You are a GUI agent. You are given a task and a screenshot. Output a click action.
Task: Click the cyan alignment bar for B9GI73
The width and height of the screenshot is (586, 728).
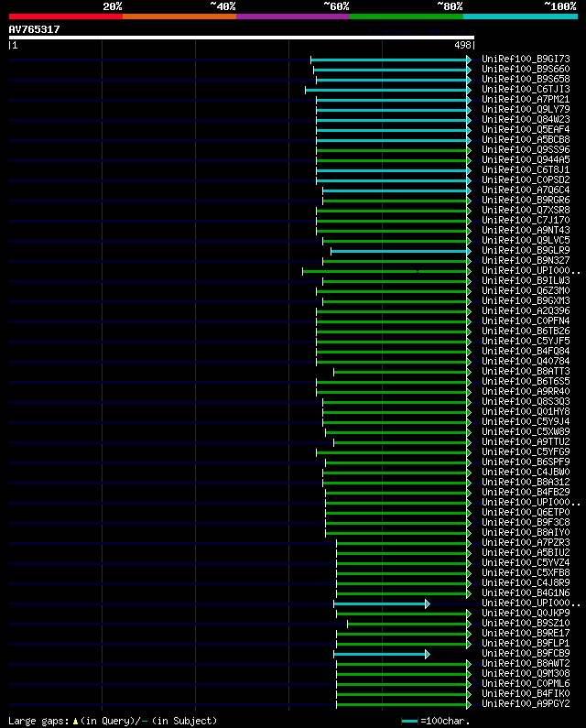click(391, 60)
